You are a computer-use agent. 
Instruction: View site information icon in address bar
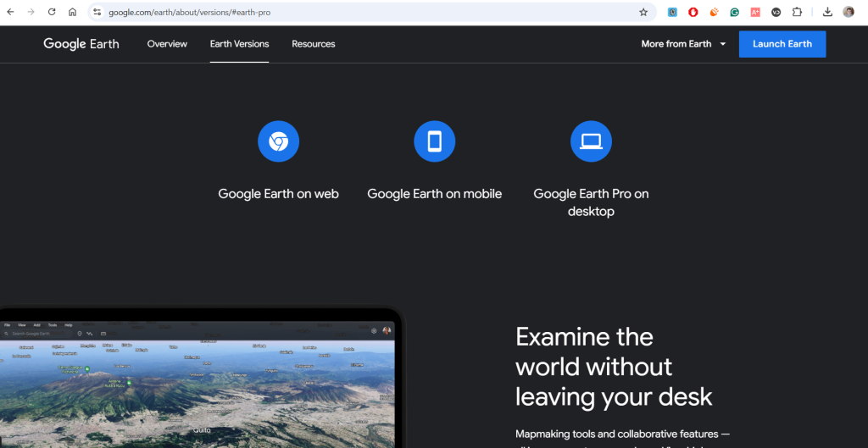pos(97,12)
